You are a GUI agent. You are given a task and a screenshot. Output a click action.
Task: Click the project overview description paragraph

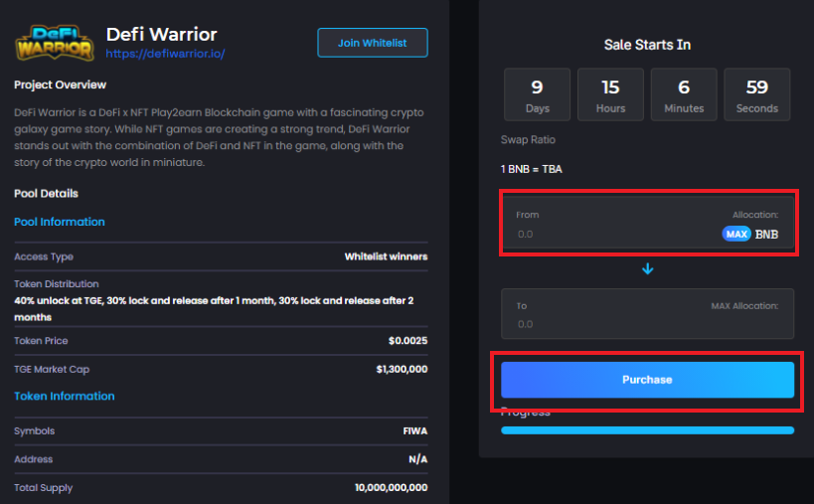(219, 137)
